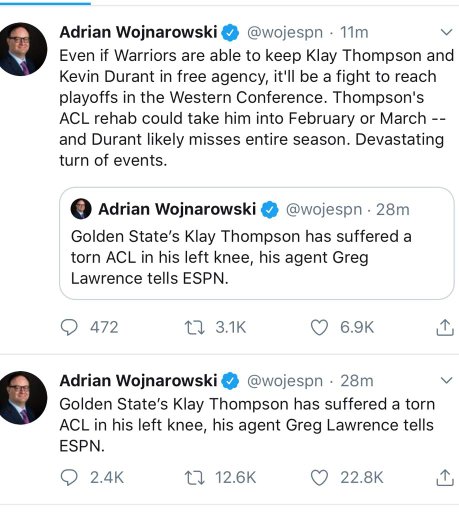Open the profile avatar on the bottom tweet
This screenshot has width=459, height=512.
[22, 397]
